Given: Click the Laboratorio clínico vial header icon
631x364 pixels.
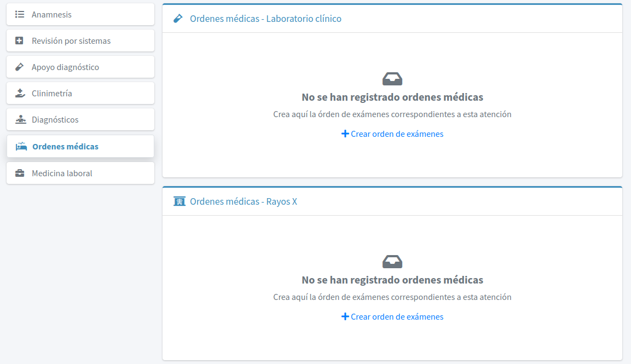Looking at the screenshot, I should (x=178, y=19).
